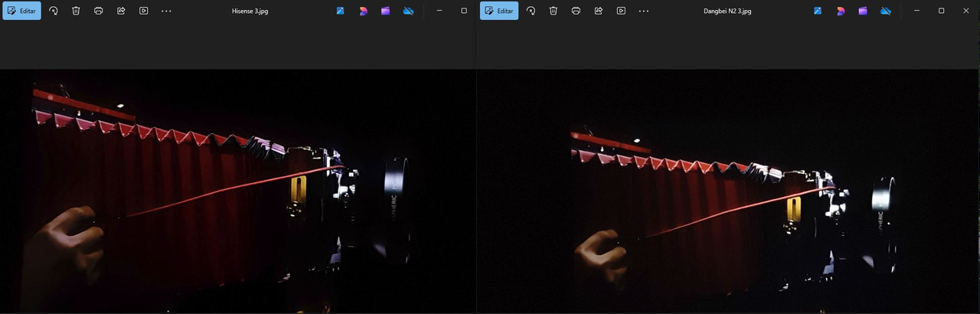
Task: Open Designer icon in Dangbei N2 window
Action: [841, 11]
